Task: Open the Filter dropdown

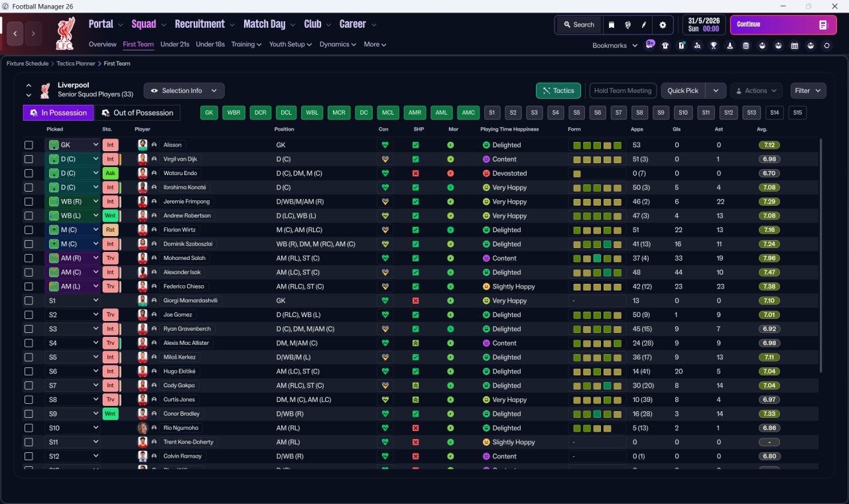Action: point(807,91)
